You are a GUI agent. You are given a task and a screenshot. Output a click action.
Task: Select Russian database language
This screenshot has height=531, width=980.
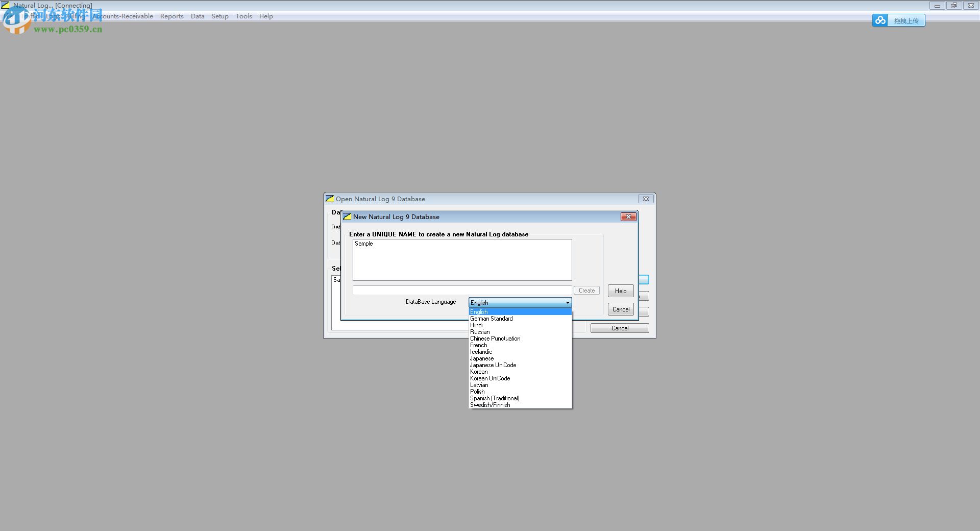[520, 332]
